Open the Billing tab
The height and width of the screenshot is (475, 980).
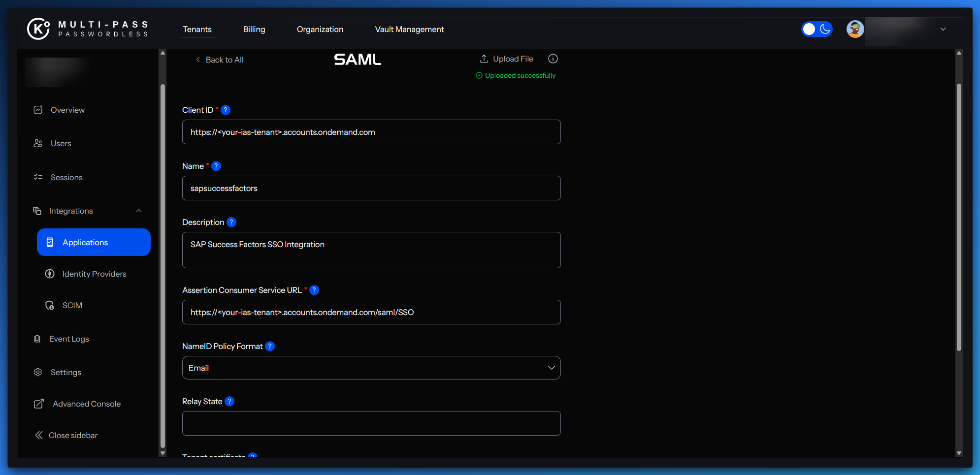(254, 30)
